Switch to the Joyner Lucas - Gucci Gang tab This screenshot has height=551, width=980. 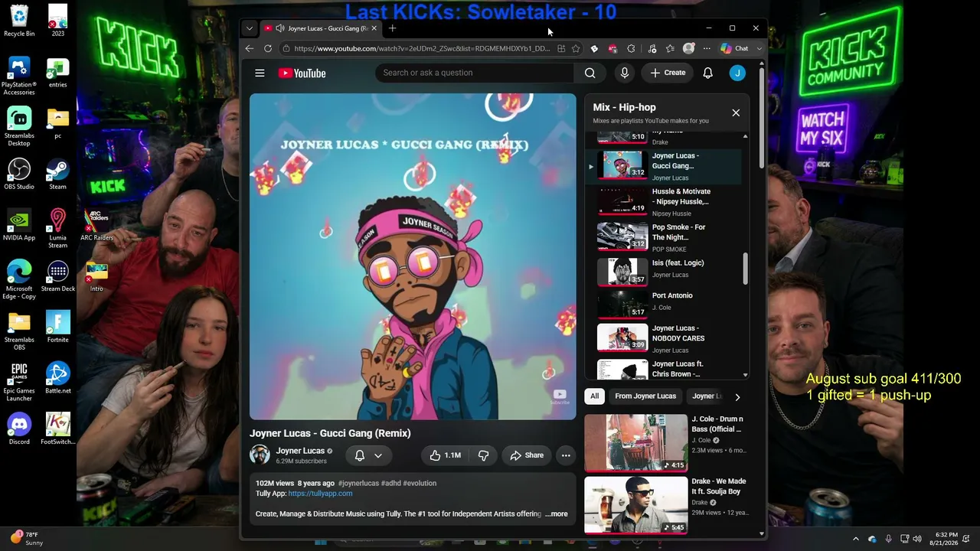tap(321, 28)
